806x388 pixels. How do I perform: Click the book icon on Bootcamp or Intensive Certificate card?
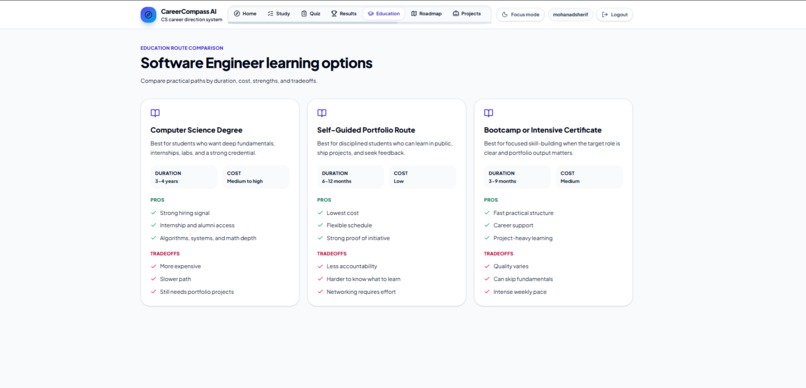(x=488, y=113)
